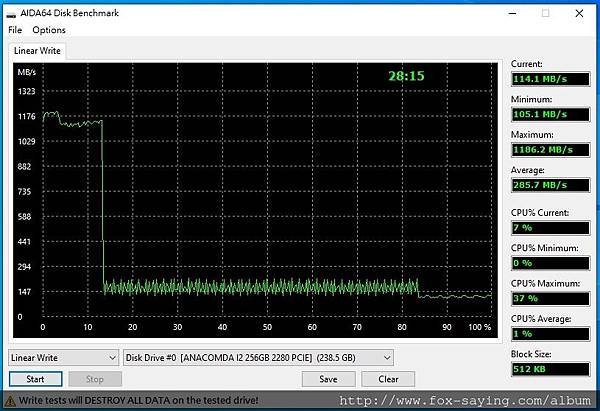Click the CPU% Maximum value 37 %
Screen dimensions: 600x411
(x=551, y=298)
